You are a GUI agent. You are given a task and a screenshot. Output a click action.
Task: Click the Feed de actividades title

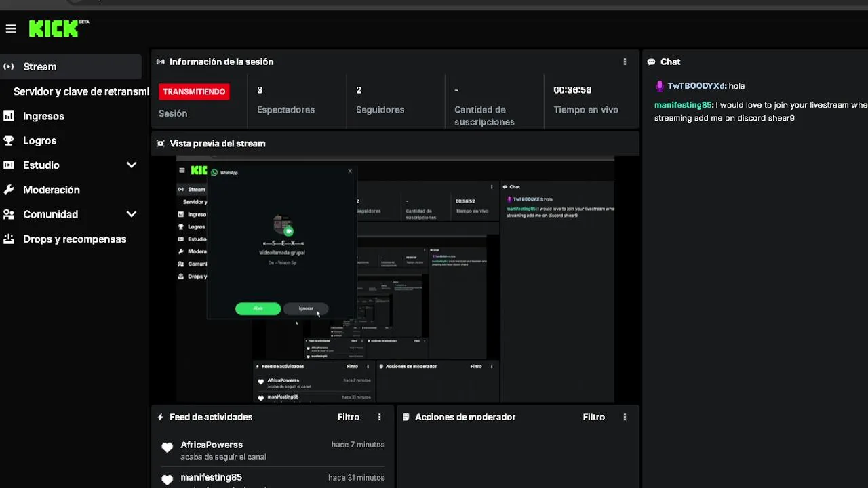pyautogui.click(x=211, y=417)
